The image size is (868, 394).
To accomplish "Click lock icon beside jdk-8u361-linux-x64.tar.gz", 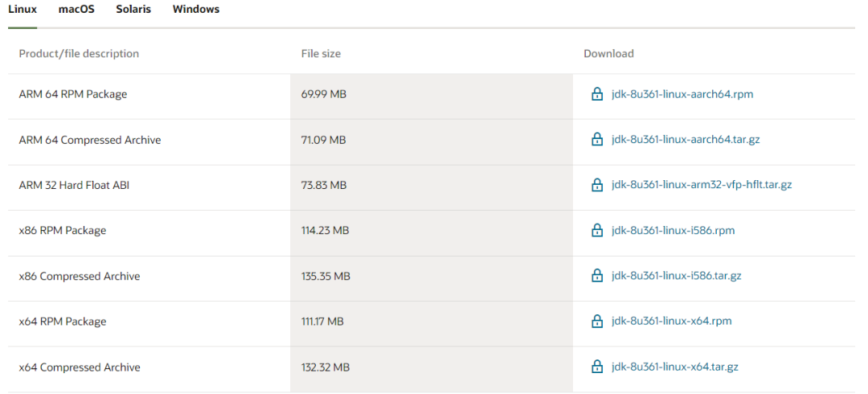I will 597,367.
